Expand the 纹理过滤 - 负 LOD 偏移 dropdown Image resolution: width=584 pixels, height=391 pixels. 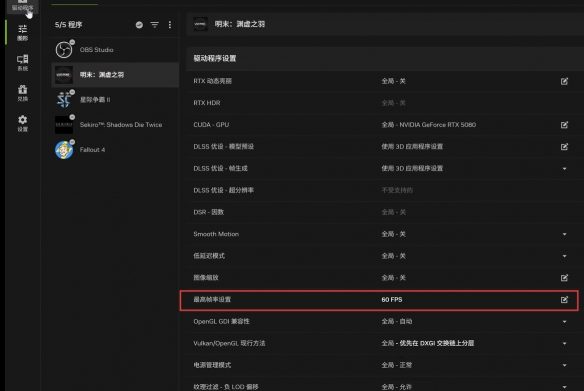click(565, 387)
